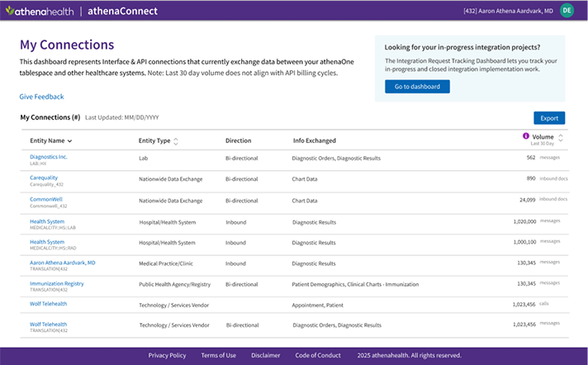Screen dimensions: 588x365
Task: Open Health System MEDICALCITY::HS::LAB connection
Action: click(x=47, y=221)
